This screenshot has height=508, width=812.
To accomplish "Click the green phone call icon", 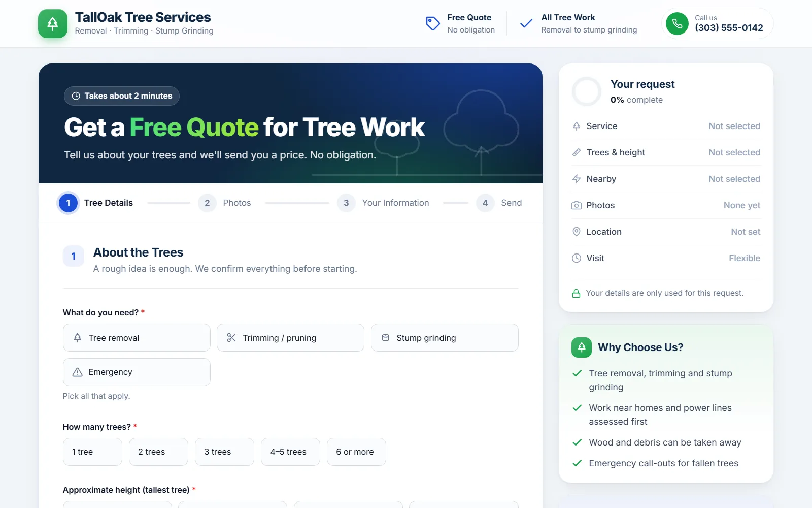I will click(677, 23).
